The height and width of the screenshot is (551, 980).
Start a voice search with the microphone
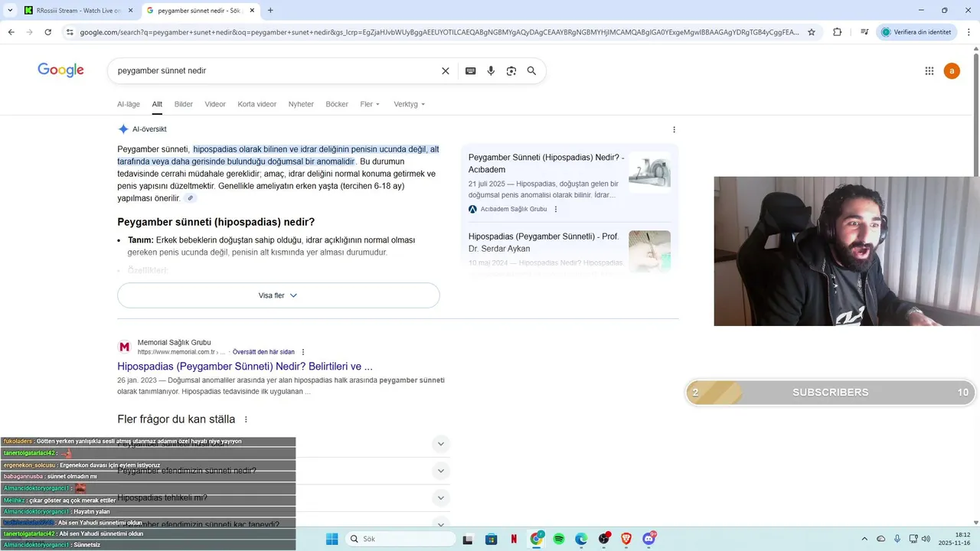click(491, 70)
